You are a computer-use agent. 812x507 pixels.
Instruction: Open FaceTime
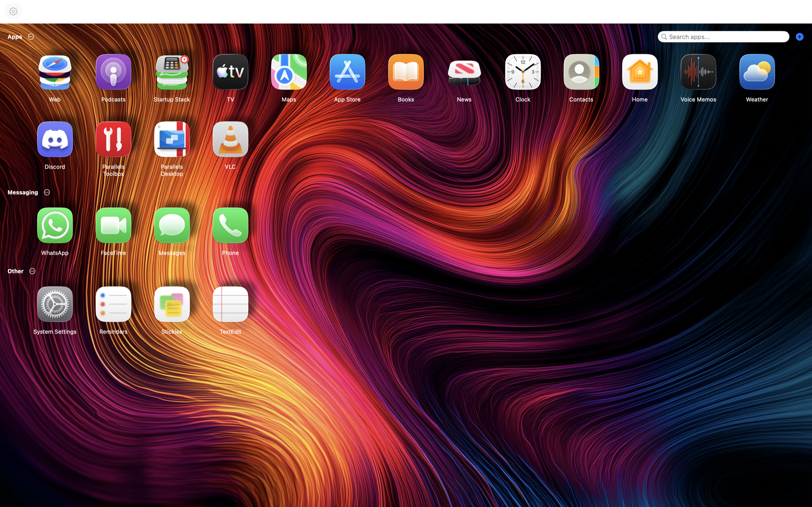pyautogui.click(x=113, y=225)
